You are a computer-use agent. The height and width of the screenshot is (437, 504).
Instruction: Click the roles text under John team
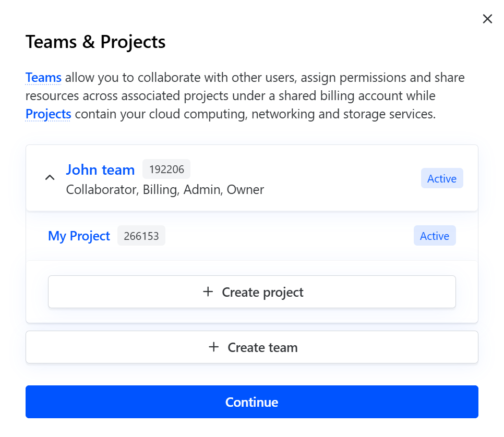[x=165, y=189]
